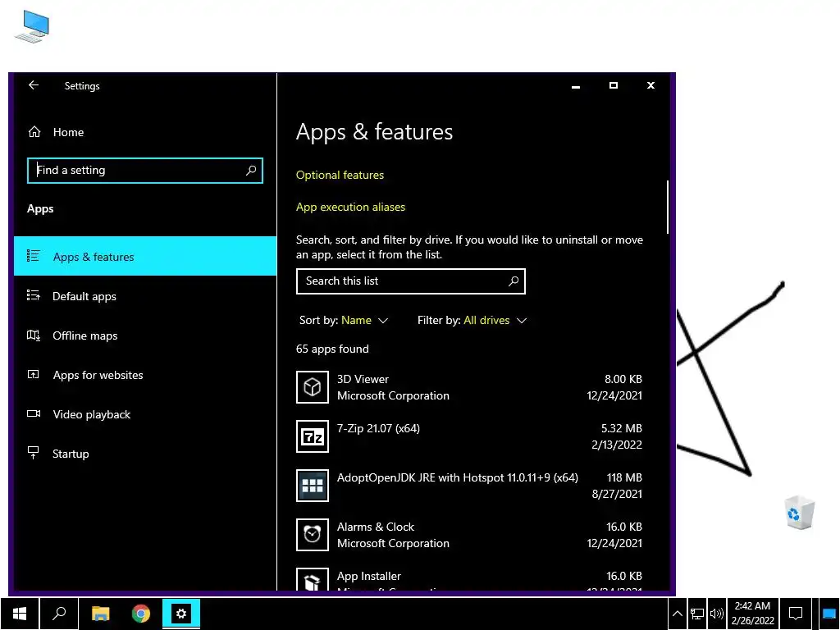
Task: Launch Google Chrome from taskbar
Action: pos(141,614)
